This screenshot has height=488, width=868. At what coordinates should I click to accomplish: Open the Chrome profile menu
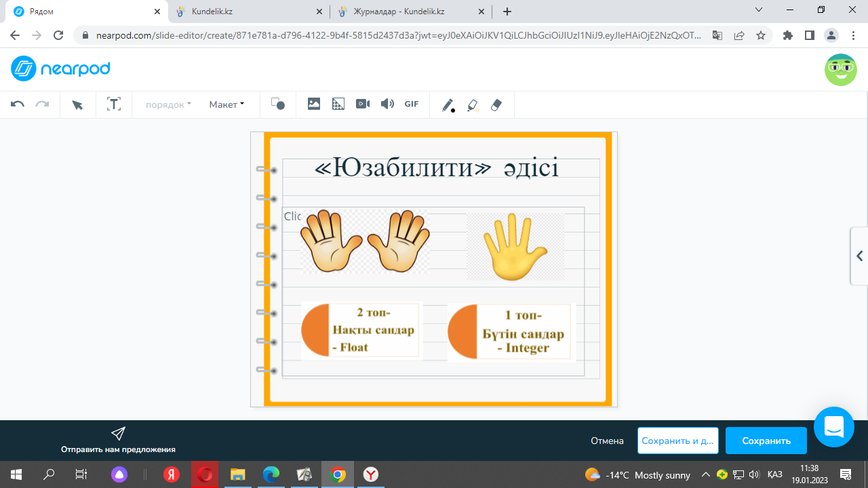tap(831, 36)
